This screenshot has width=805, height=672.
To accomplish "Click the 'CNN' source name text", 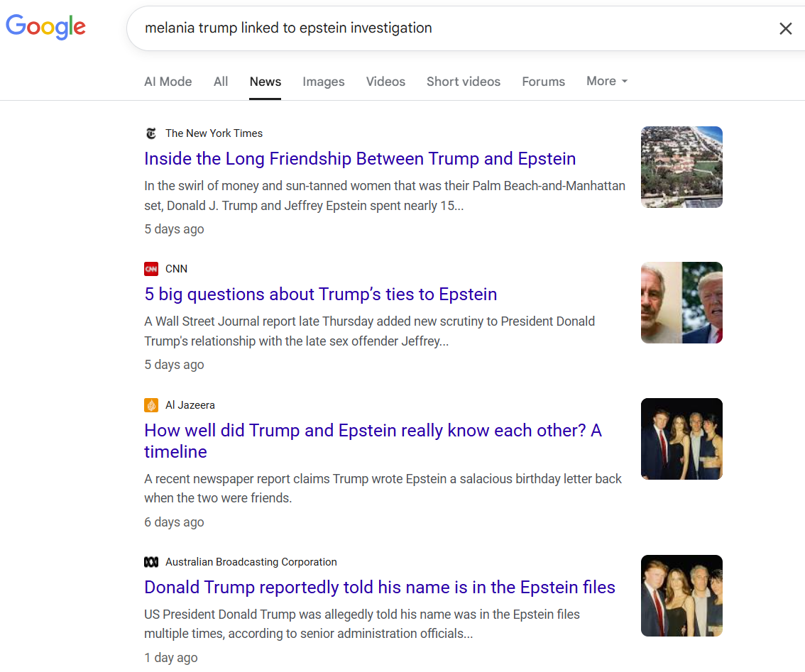I will (176, 269).
